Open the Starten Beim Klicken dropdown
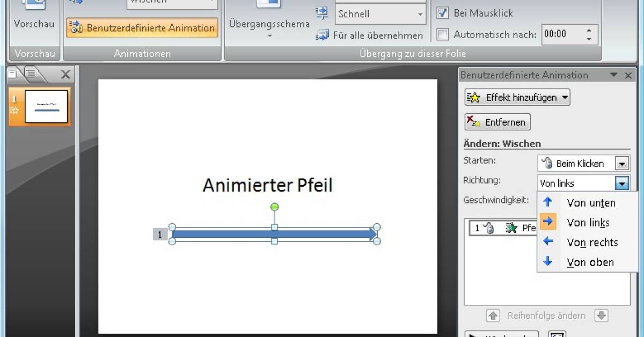The width and height of the screenshot is (644, 337). click(x=622, y=163)
